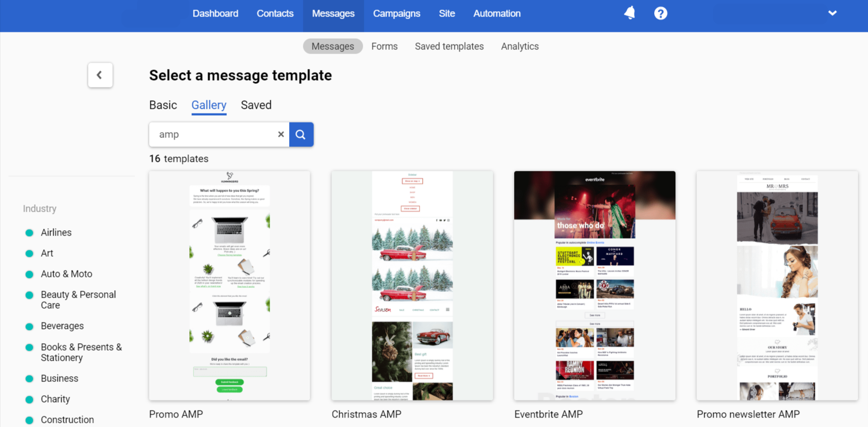Select the Airlines industry filter
Screen dimensions: 868x427
[56, 232]
